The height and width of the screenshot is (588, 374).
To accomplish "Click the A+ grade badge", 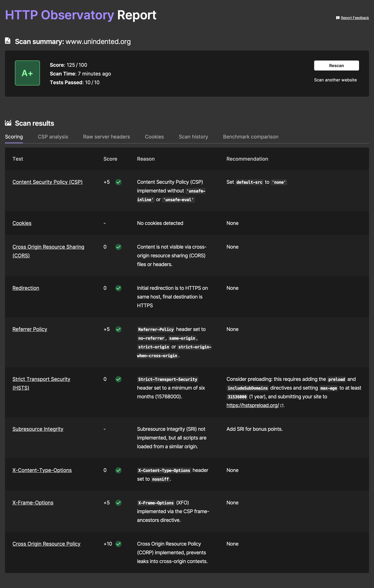I will (27, 73).
